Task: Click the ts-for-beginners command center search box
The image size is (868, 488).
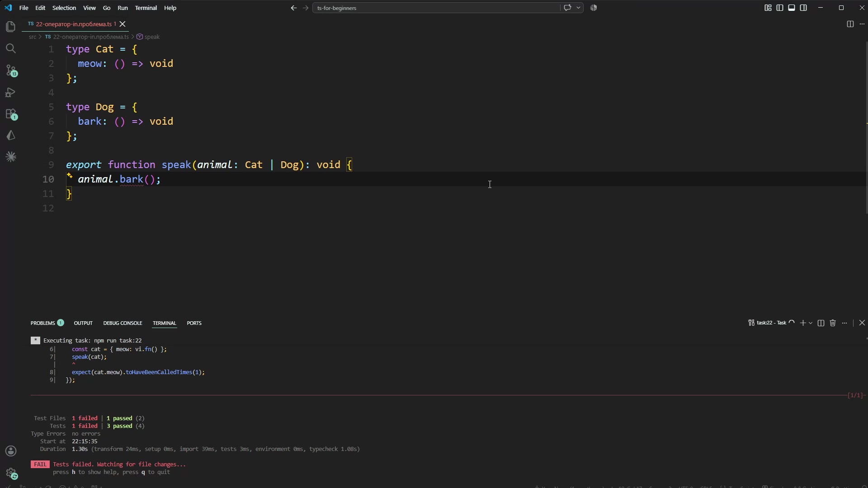Action: point(436,8)
